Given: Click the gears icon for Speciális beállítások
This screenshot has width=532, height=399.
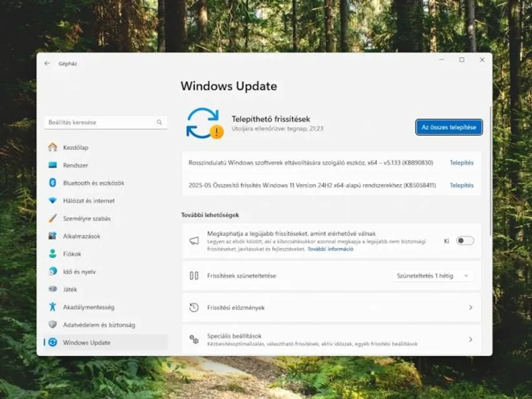Looking at the screenshot, I should 194,339.
